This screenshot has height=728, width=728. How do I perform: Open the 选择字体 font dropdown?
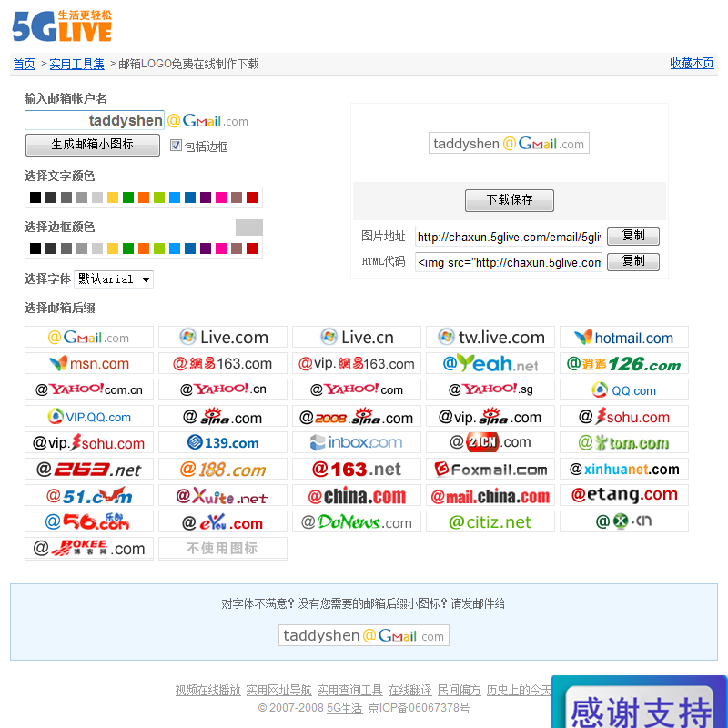click(114, 279)
